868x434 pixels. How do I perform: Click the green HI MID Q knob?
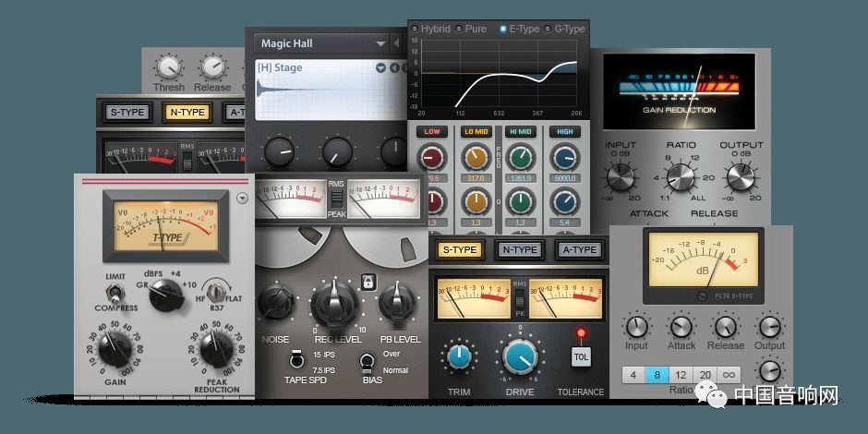click(521, 201)
